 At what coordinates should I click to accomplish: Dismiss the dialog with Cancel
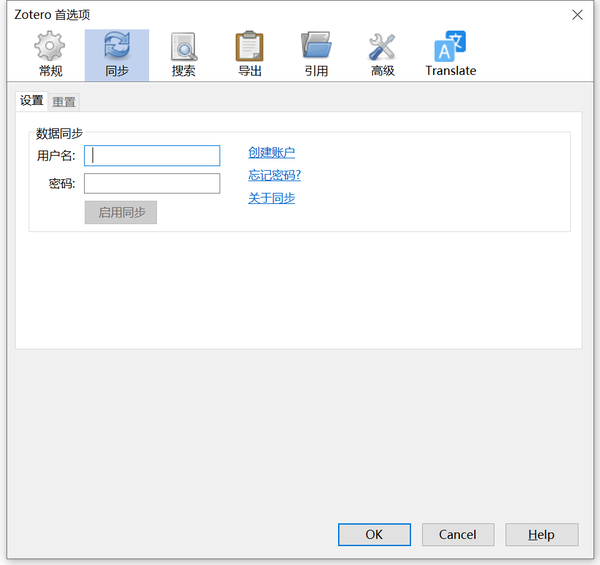(x=458, y=534)
